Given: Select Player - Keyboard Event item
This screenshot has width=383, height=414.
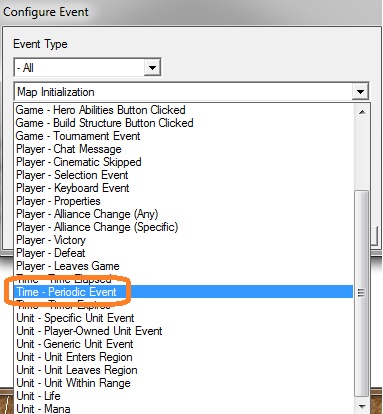Looking at the screenshot, I should tap(184, 188).
